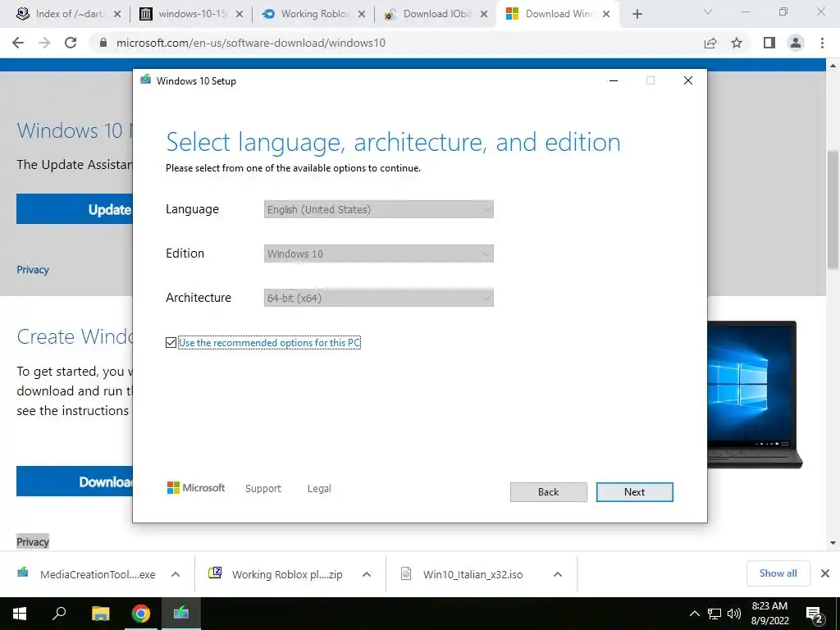Open the Edition dropdown
This screenshot has height=630, width=840.
coord(378,254)
